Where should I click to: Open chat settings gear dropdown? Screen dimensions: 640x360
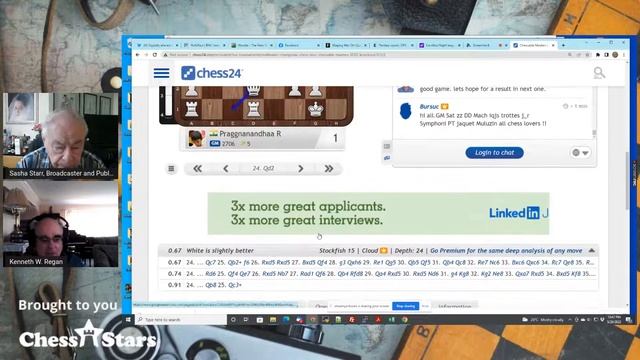point(580,153)
